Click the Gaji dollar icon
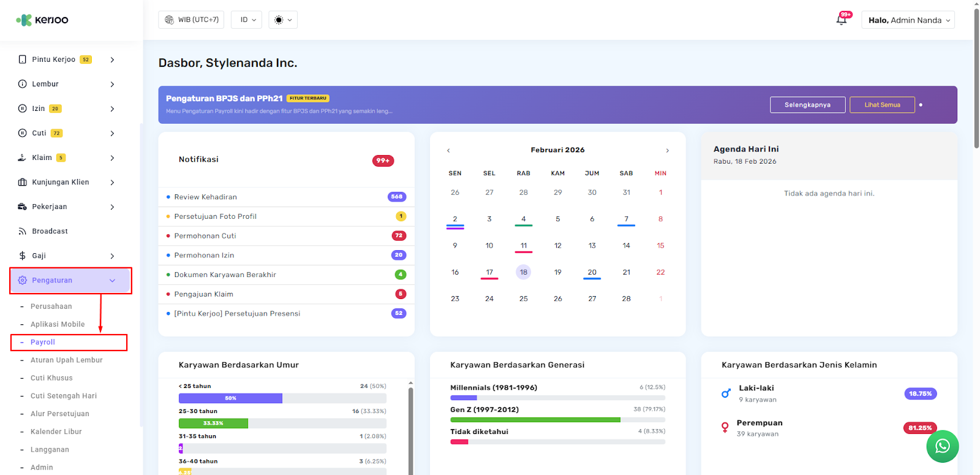Image resolution: width=980 pixels, height=475 pixels. tap(23, 256)
